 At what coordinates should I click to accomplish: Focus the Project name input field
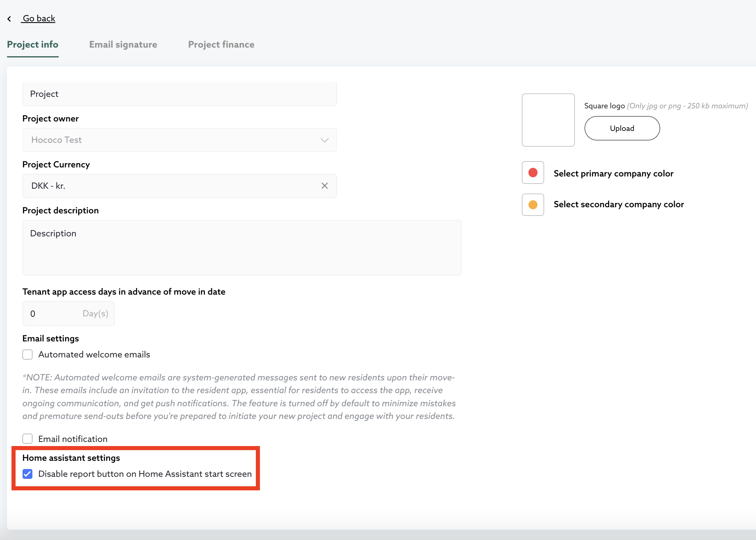point(180,94)
